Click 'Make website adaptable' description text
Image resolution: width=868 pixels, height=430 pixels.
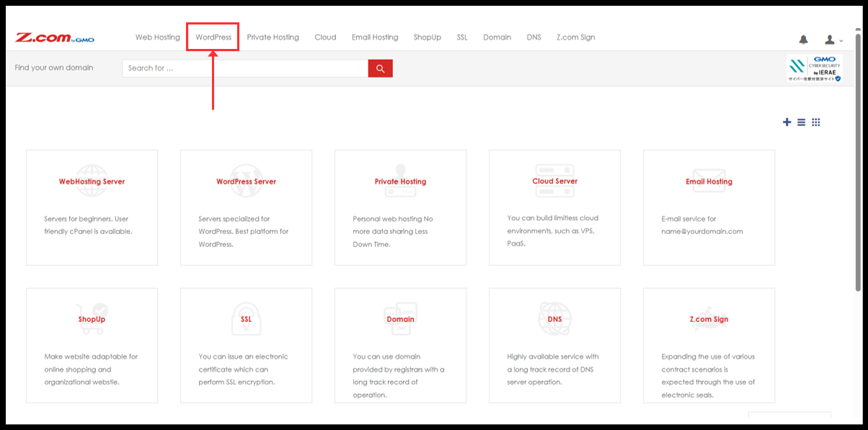(91, 369)
